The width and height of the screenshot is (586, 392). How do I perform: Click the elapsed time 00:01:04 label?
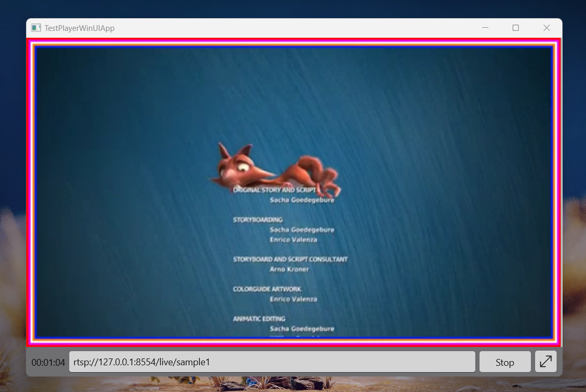pos(48,363)
